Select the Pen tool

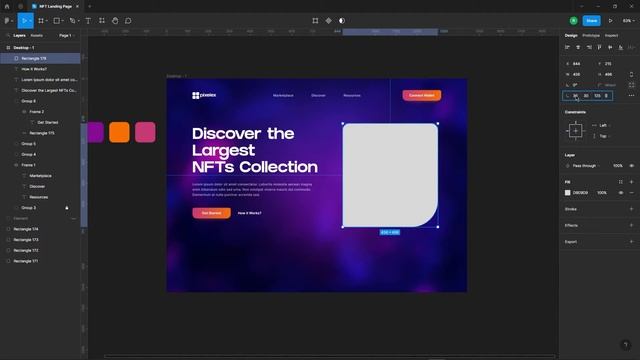click(x=73, y=21)
